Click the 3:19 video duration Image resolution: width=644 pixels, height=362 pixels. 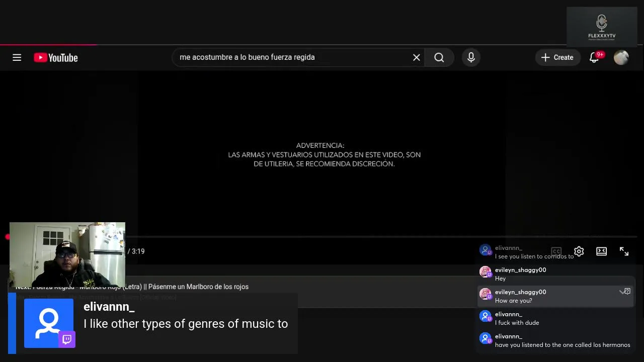pos(138,251)
